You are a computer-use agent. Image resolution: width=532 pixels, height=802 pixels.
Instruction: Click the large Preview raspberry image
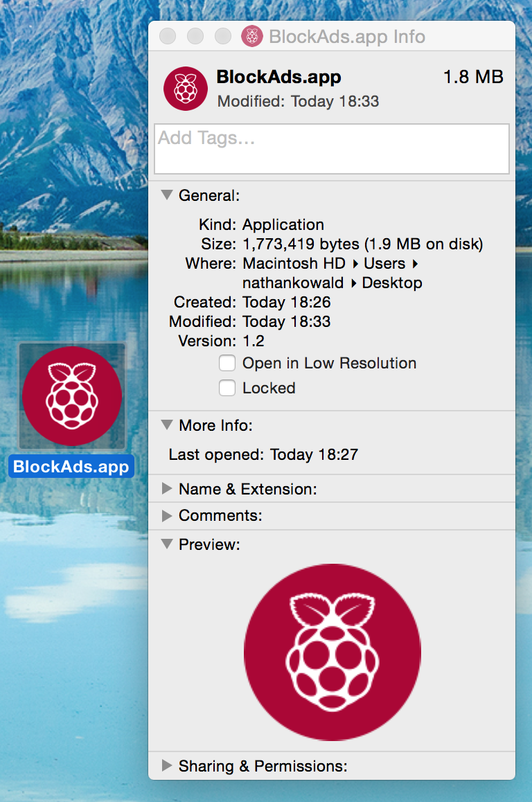(x=332, y=652)
